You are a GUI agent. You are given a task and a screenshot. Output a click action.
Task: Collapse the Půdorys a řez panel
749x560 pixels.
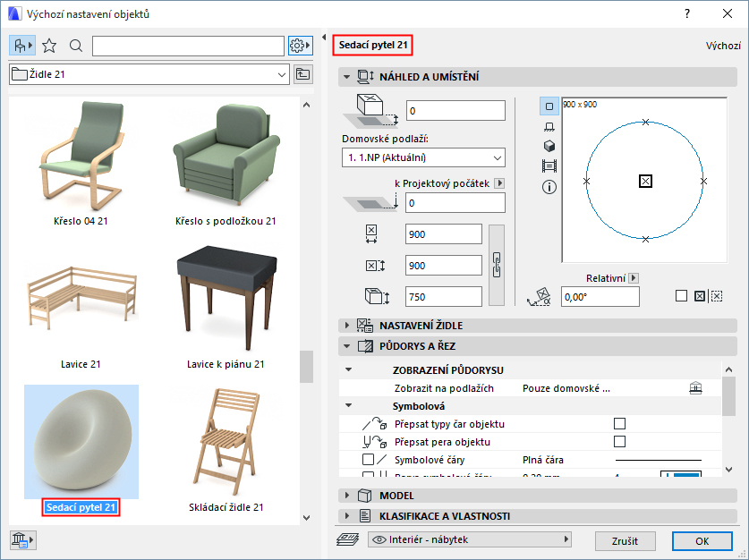(347, 346)
